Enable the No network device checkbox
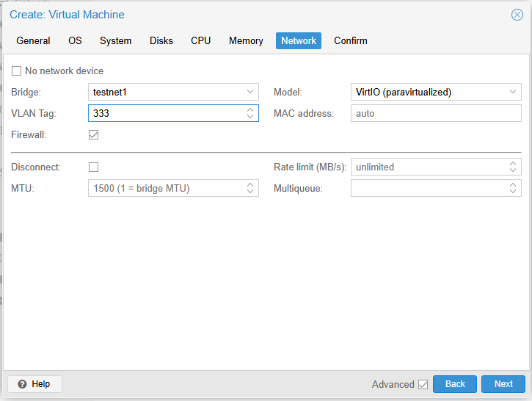Viewport: 532px width, 401px height. [16, 71]
